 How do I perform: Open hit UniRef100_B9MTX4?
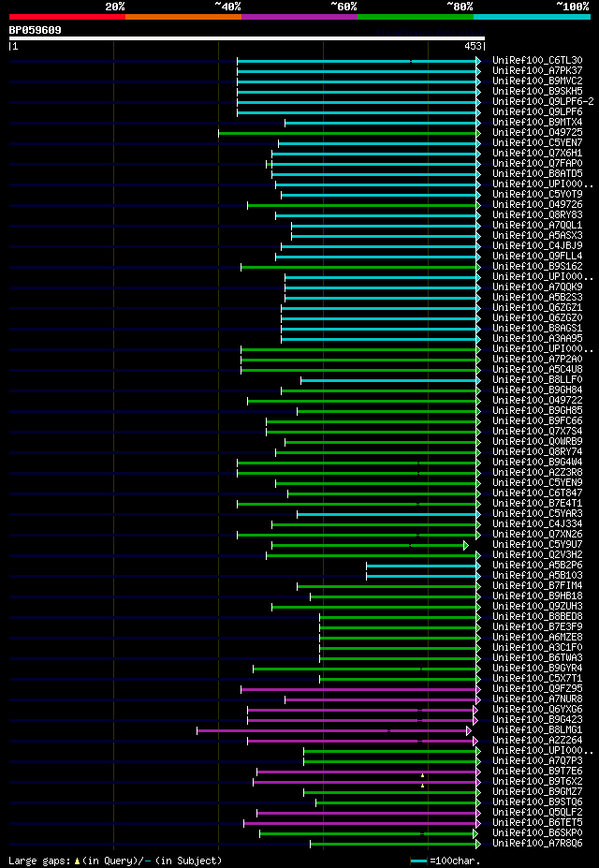[x=537, y=123]
